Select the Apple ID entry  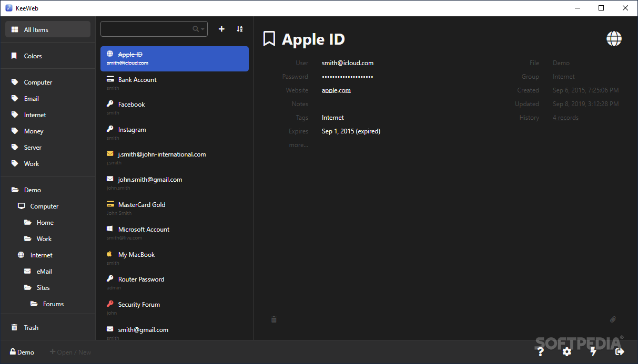pos(175,58)
